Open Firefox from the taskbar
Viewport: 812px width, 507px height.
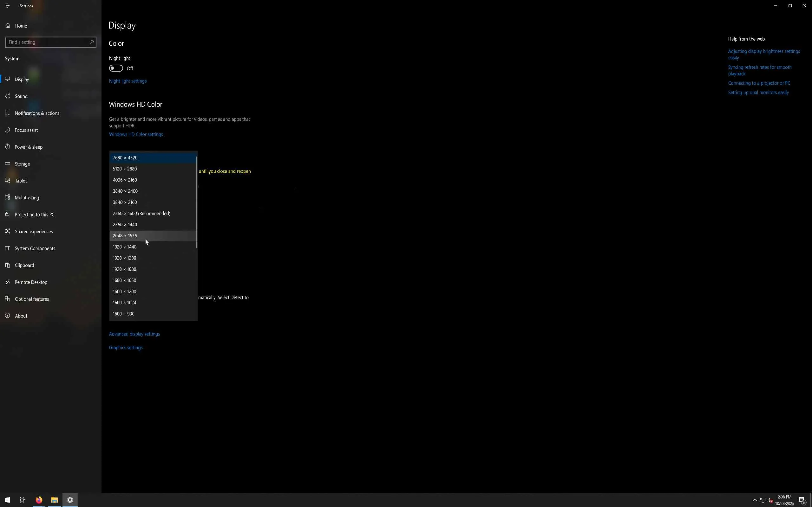click(x=39, y=500)
